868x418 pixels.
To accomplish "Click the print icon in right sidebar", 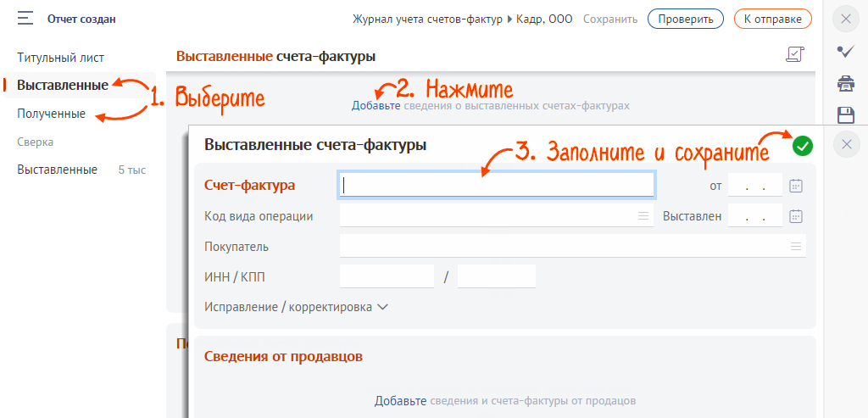I will (845, 83).
